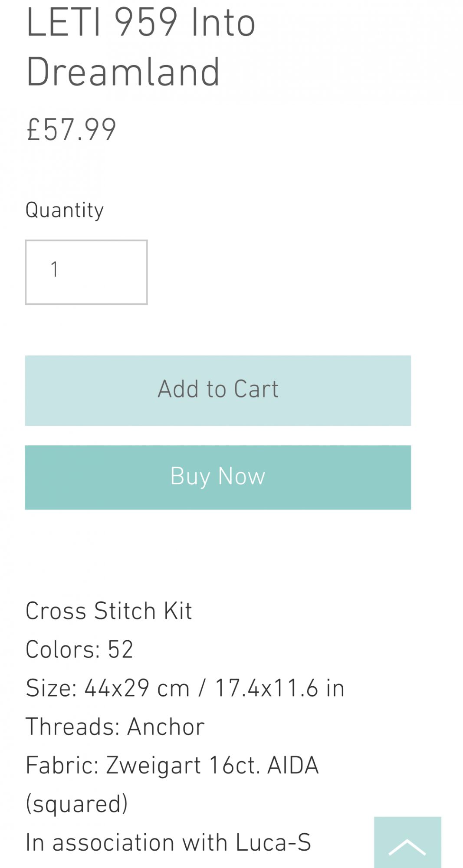Image resolution: width=463 pixels, height=868 pixels.
Task: Tap the "Cross Stitch Kit" description line
Action: (x=108, y=611)
